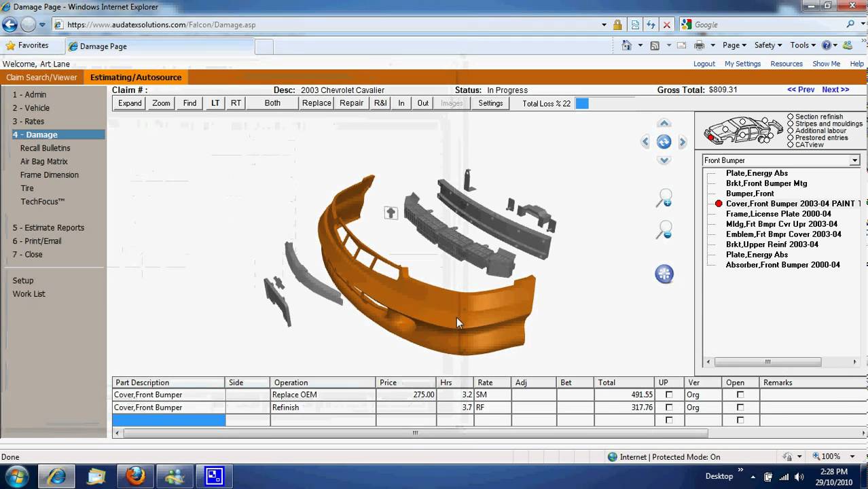Open the Air Bag Matrix item
Viewport: 868px width, 489px height.
click(x=44, y=162)
